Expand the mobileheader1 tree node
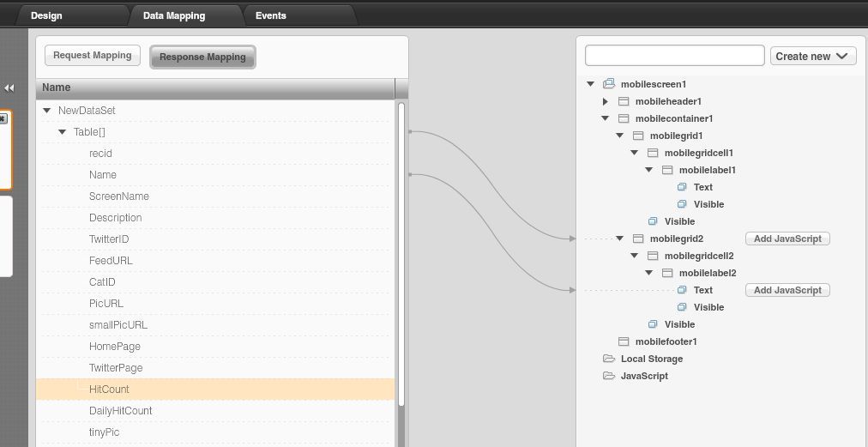This screenshot has height=447, width=868. pos(606,101)
